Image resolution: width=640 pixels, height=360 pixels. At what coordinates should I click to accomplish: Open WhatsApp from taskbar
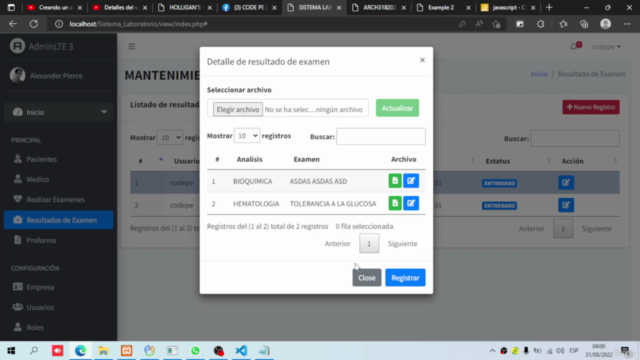(x=195, y=351)
